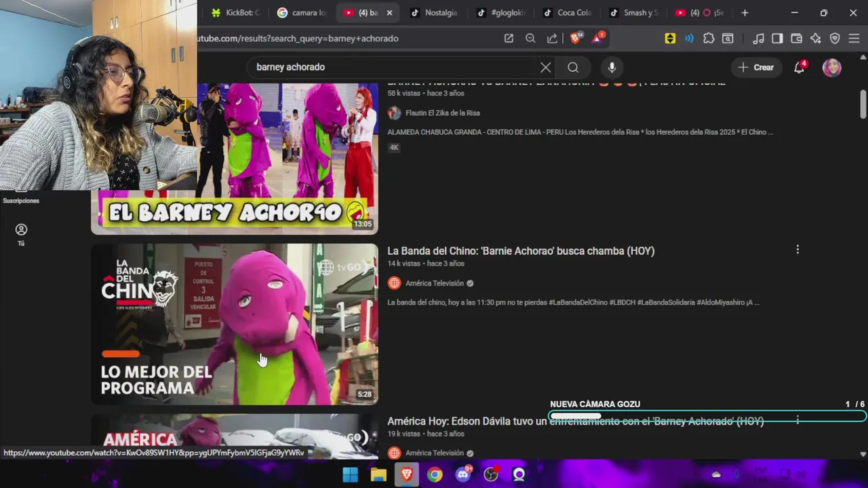
Task: Click the open-in-app icon in address bar
Action: pyautogui.click(x=509, y=39)
